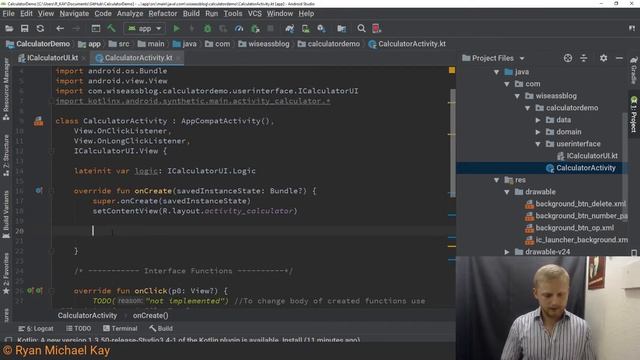Open the AVD Manager icon
This screenshot has height=360, width=640.
(305, 29)
